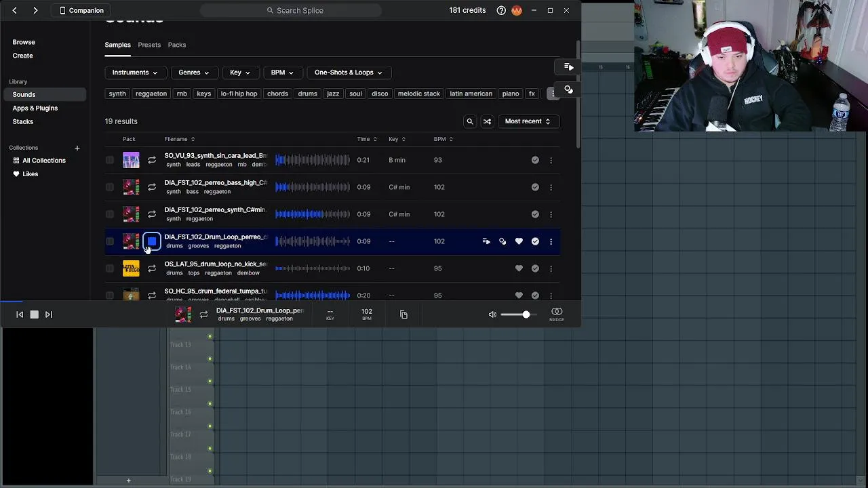Toggle loop in the bottom player bar
The width and height of the screenshot is (868, 488).
coord(203,314)
